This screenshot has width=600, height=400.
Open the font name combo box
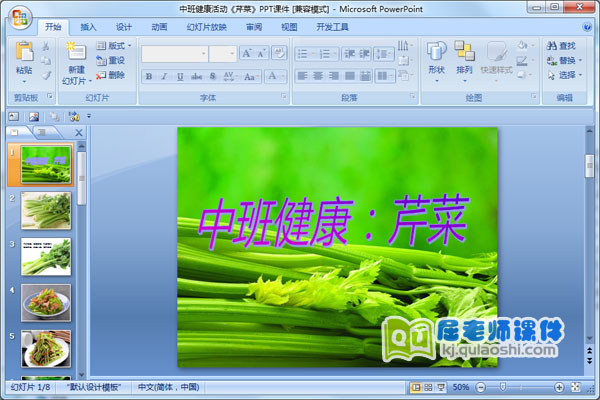[175, 54]
